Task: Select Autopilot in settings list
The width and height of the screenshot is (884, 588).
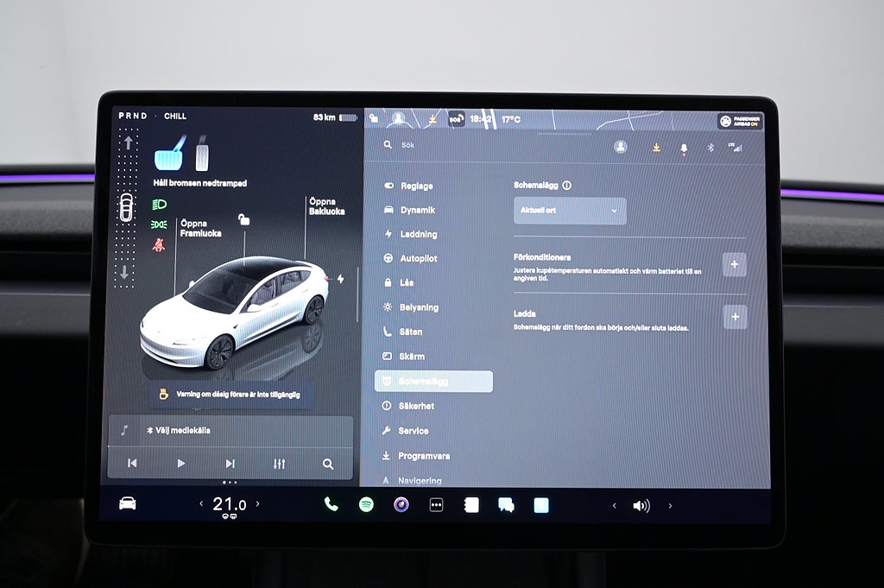Action: pos(418,259)
